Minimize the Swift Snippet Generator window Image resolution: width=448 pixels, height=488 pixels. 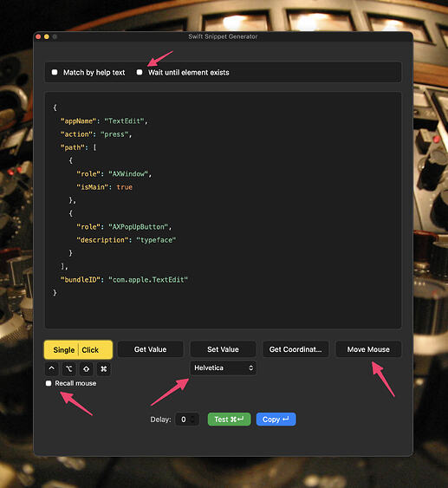pos(46,36)
